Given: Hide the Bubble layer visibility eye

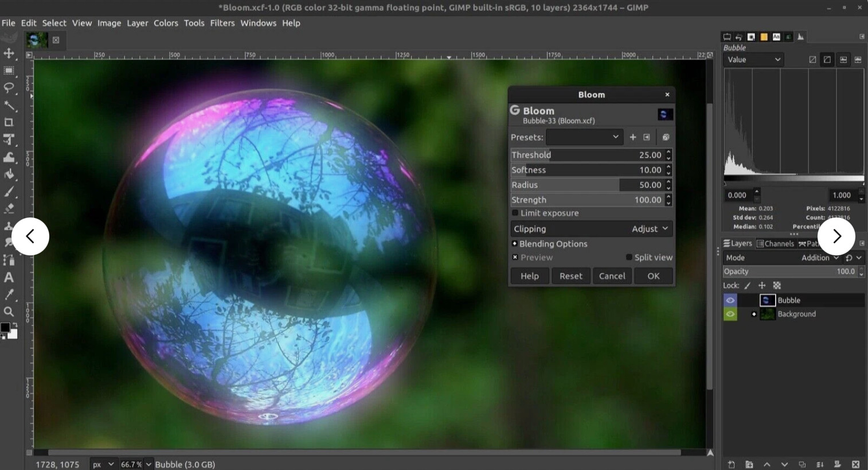Looking at the screenshot, I should pyautogui.click(x=730, y=300).
